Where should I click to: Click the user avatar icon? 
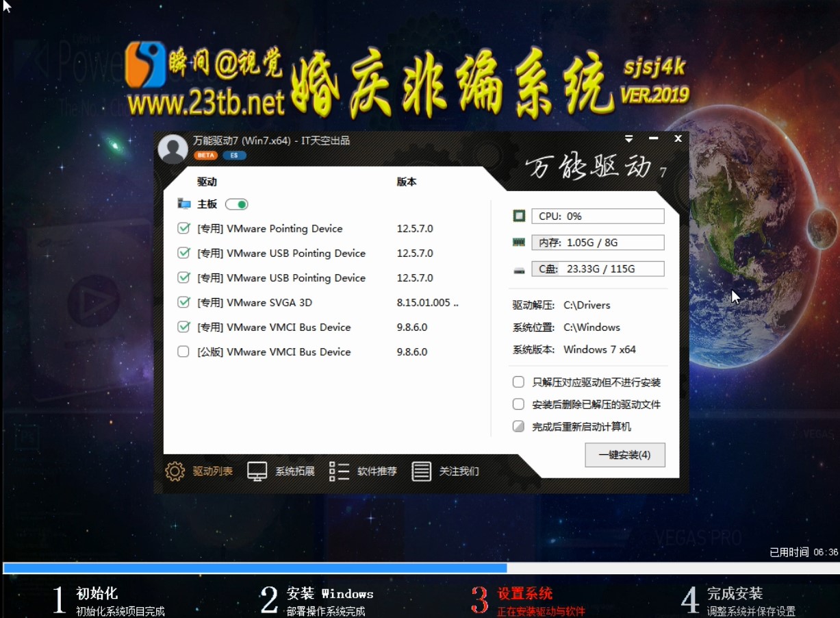tap(173, 149)
